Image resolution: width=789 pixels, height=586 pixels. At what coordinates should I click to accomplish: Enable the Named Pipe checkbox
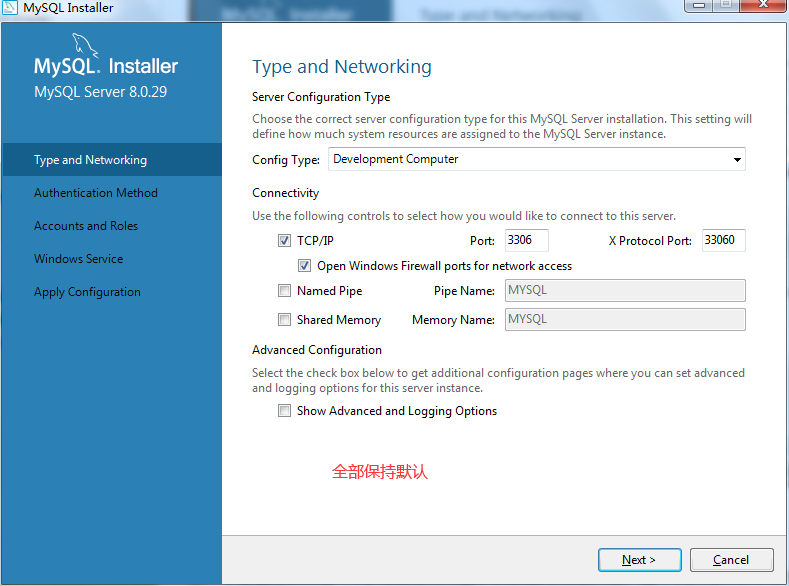click(284, 291)
